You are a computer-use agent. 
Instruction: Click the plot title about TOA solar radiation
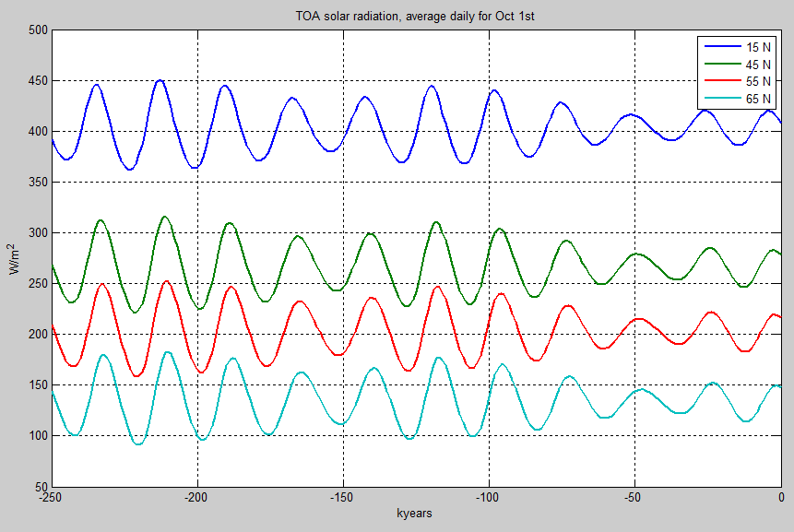417,15
